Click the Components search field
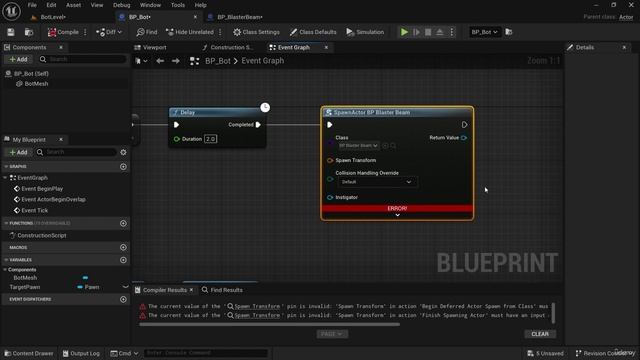This screenshot has width=640, height=360. [x=84, y=60]
